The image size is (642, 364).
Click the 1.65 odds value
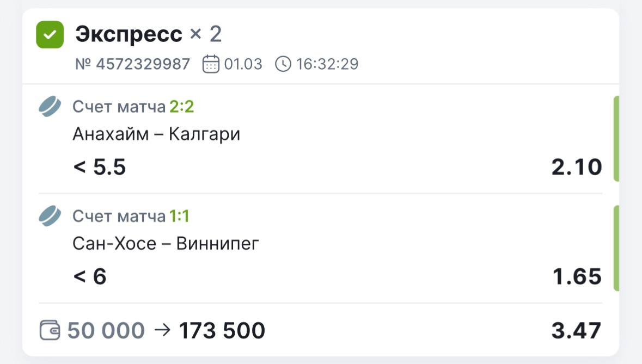(x=577, y=276)
